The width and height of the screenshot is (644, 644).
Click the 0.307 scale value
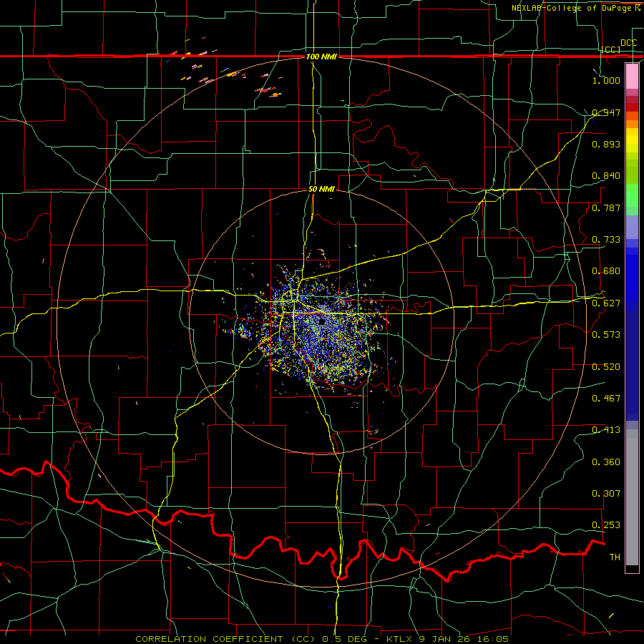click(x=606, y=494)
